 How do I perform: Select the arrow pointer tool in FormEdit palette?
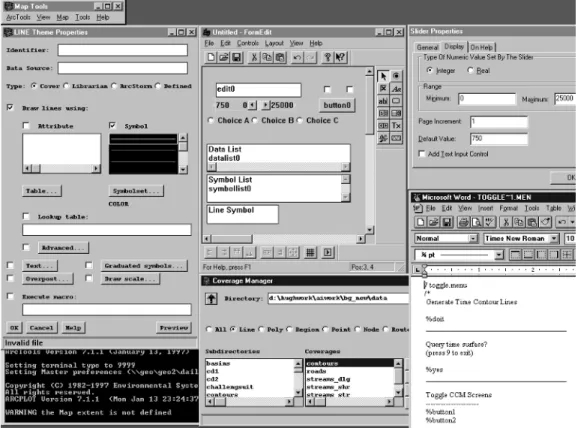(x=383, y=76)
